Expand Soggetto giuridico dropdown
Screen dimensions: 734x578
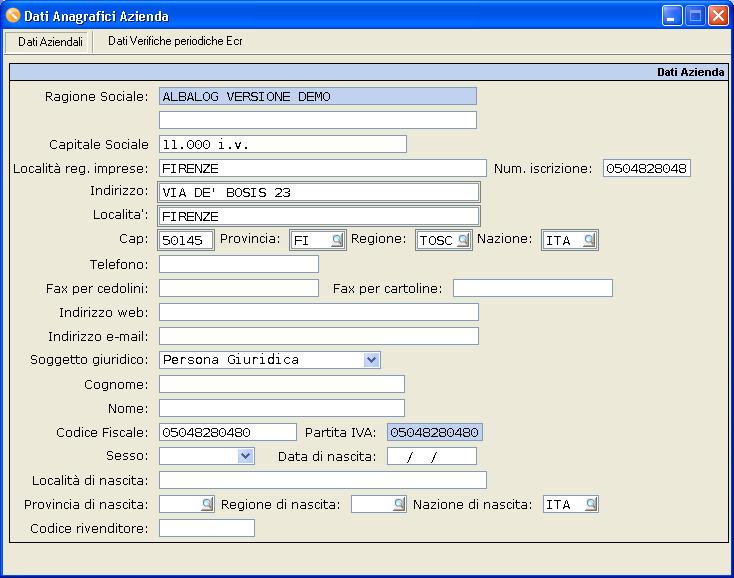[372, 360]
